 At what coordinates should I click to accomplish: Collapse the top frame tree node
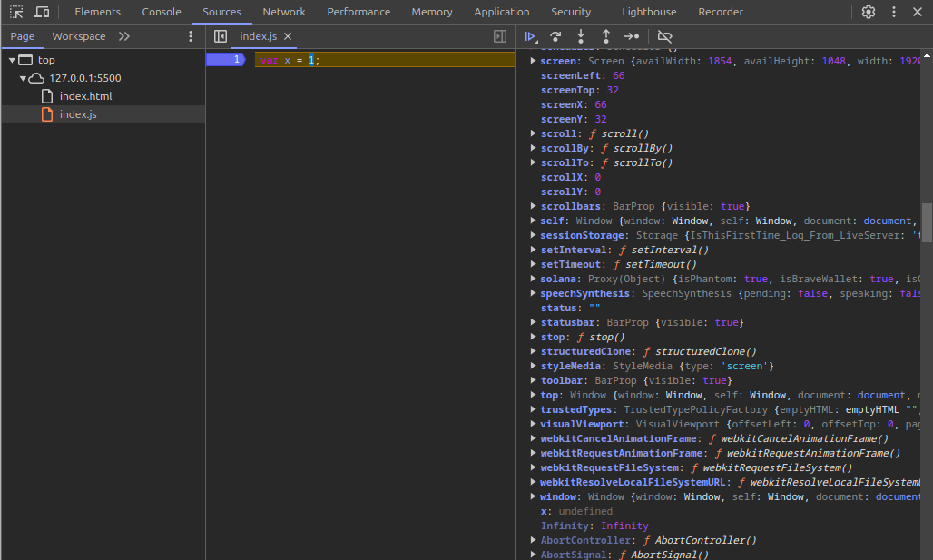12,60
